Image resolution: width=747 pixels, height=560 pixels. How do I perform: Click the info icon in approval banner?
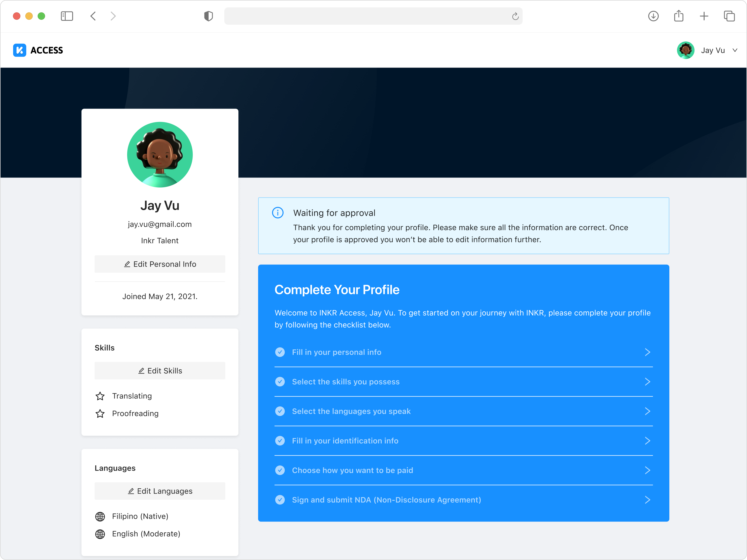(278, 213)
